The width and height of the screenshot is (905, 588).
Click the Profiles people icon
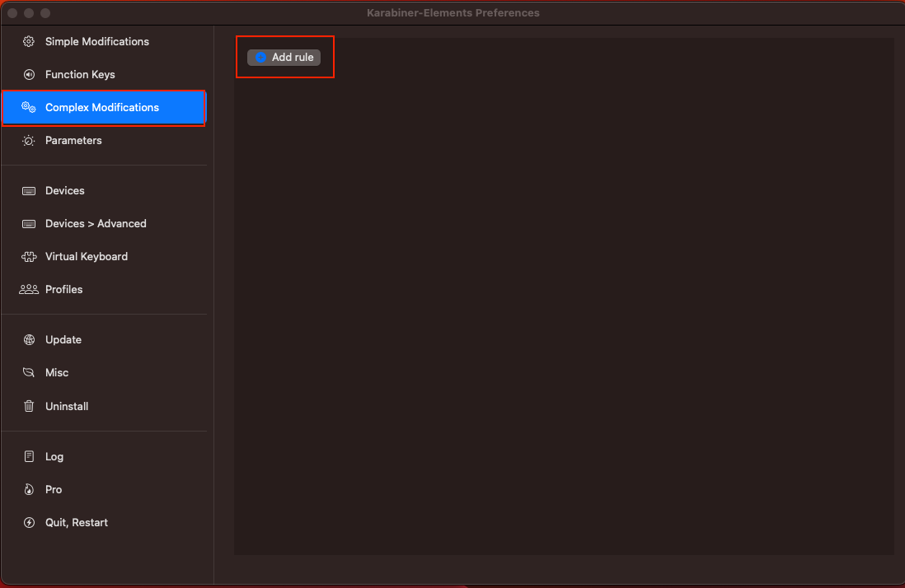(27, 289)
